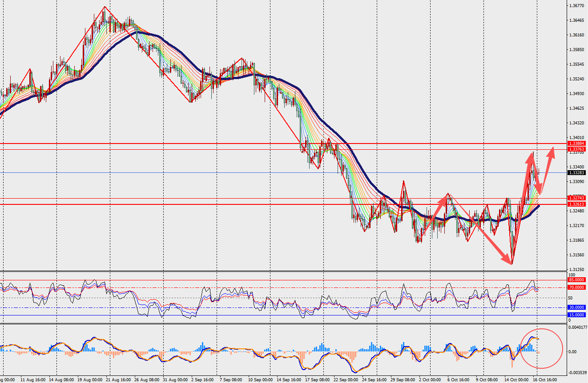The image size is (588, 383).
Task: Click the 14 Aug 08:00 time label
Action: pos(61,380)
